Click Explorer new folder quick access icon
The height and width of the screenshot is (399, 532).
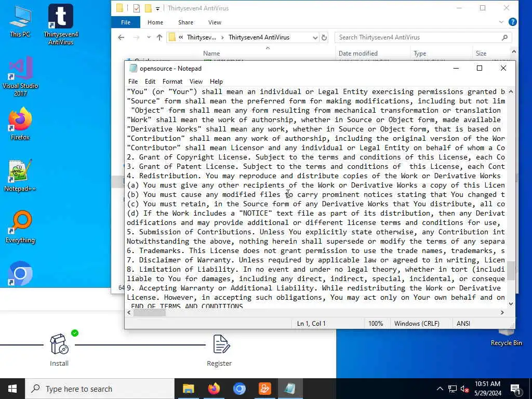pyautogui.click(x=148, y=8)
